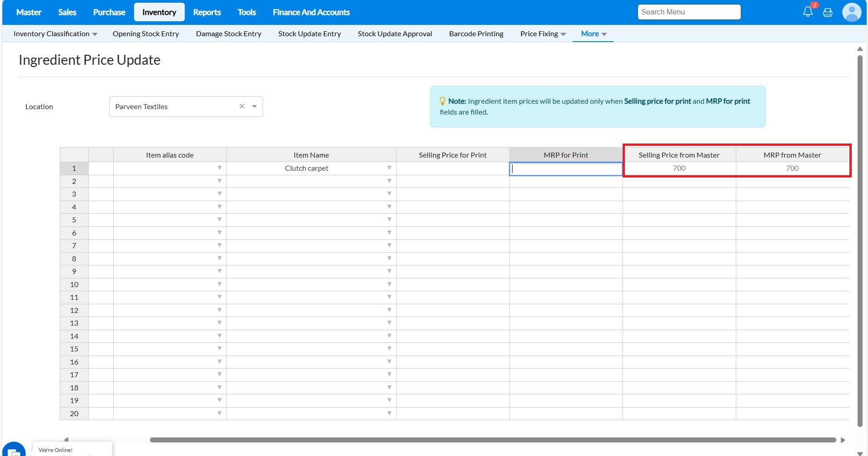Open the user profile avatar

[851, 12]
